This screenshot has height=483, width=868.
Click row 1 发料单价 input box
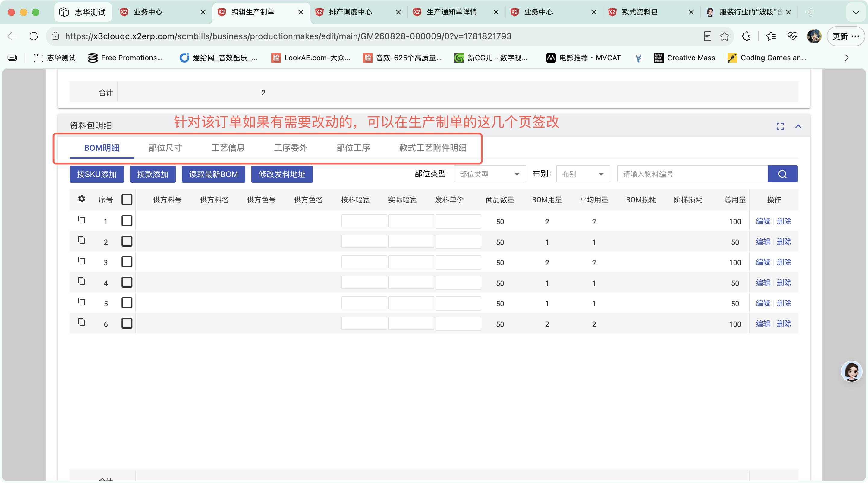458,221
